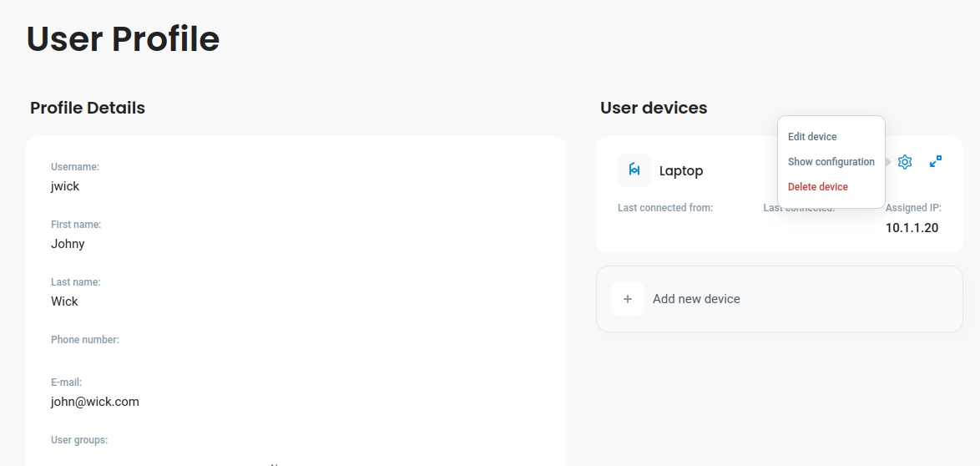Click the e-mail john@wick.com
This screenshot has height=466, width=980.
pyautogui.click(x=95, y=402)
